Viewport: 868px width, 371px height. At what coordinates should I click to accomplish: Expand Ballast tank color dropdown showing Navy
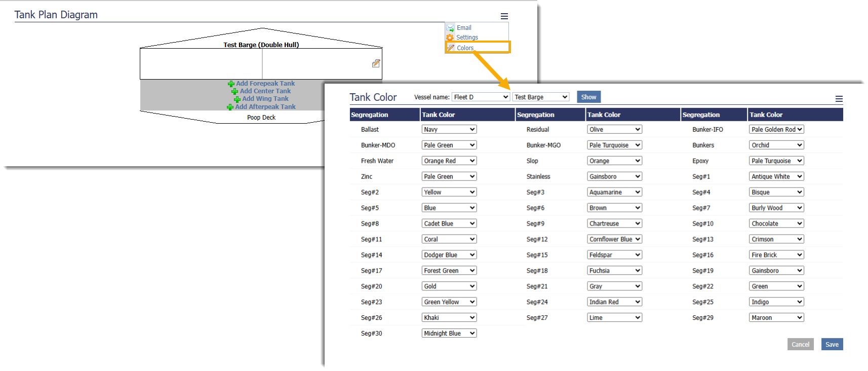tap(449, 130)
